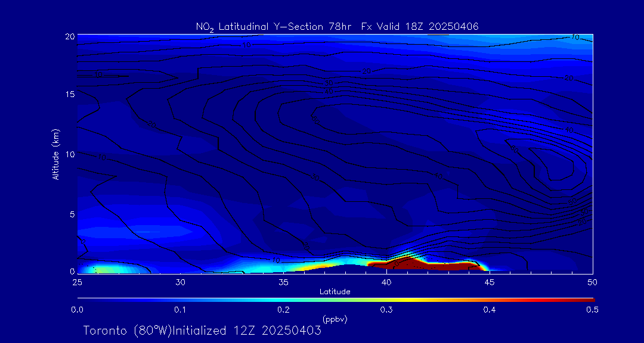The width and height of the screenshot is (644, 343).
Task: Click the colorbar value label 0.5
Action: coord(592,310)
